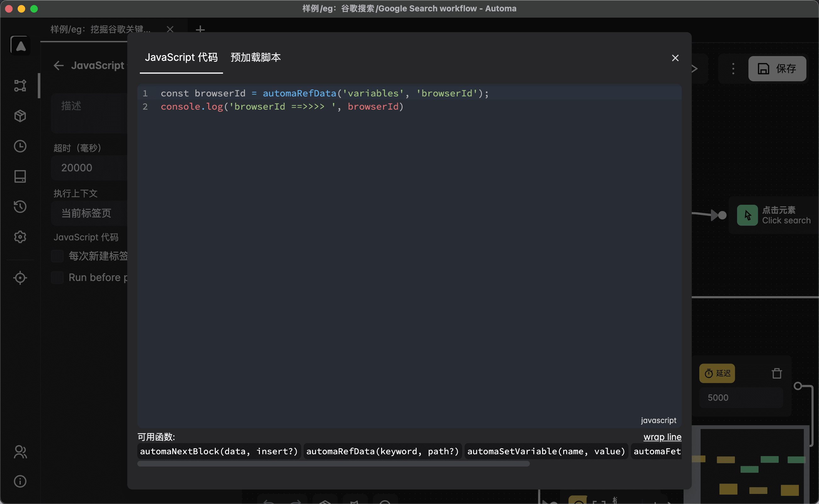Enable the Run before checkbox
The width and height of the screenshot is (819, 504).
(57, 277)
